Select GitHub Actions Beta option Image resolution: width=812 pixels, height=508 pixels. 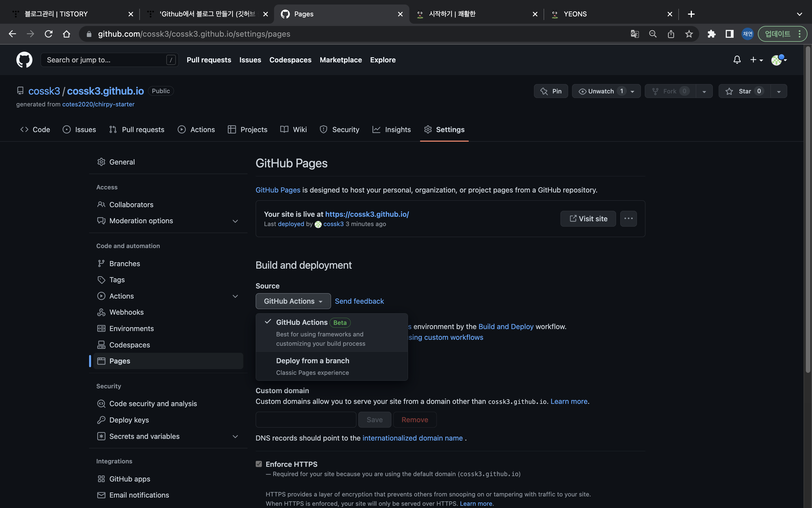[x=332, y=333]
